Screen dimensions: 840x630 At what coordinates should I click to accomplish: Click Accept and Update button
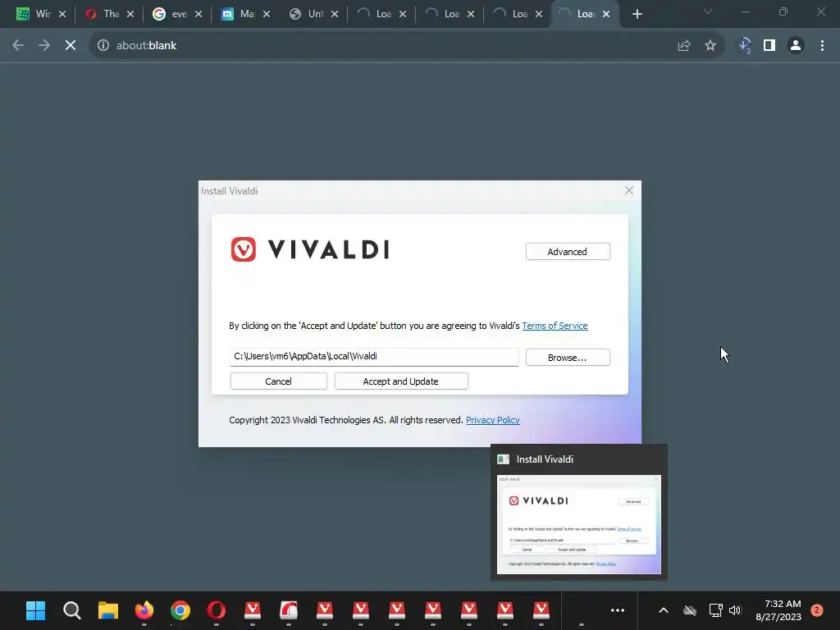[400, 381]
